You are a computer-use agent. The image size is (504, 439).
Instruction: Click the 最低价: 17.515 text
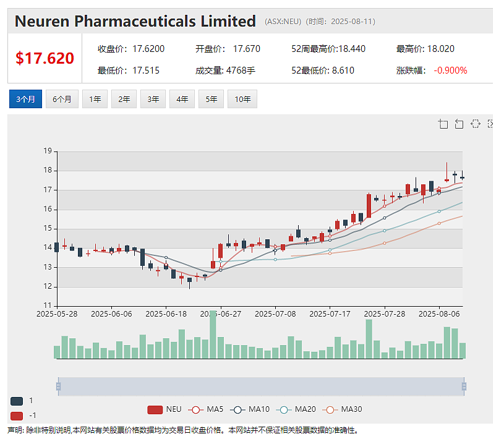pyautogui.click(x=128, y=70)
